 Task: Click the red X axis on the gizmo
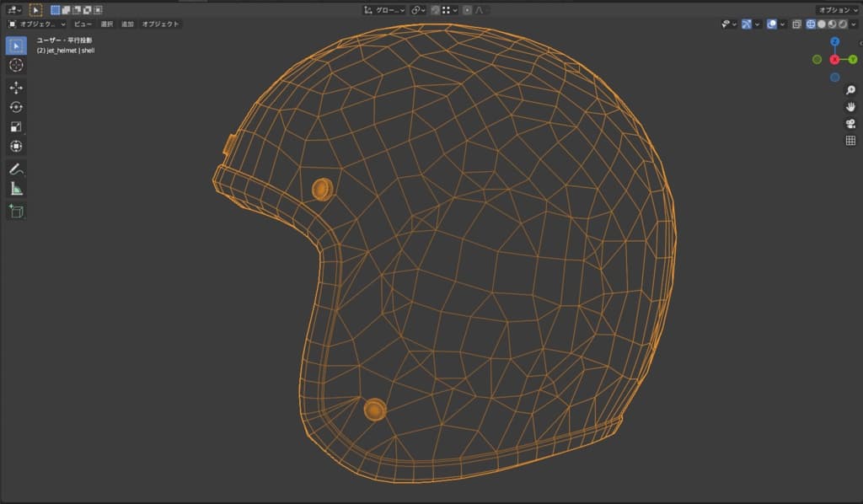pos(834,59)
